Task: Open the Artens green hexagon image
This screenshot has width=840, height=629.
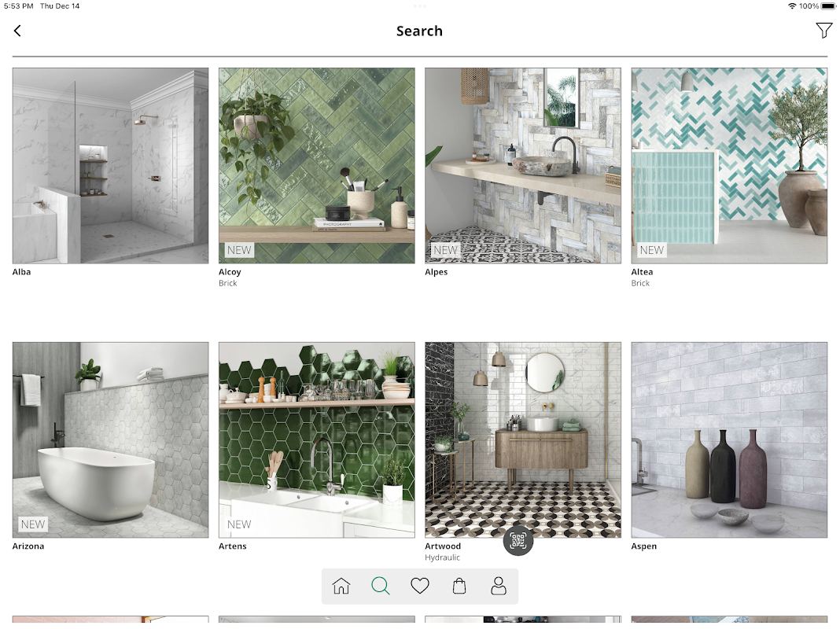Action: 317,440
